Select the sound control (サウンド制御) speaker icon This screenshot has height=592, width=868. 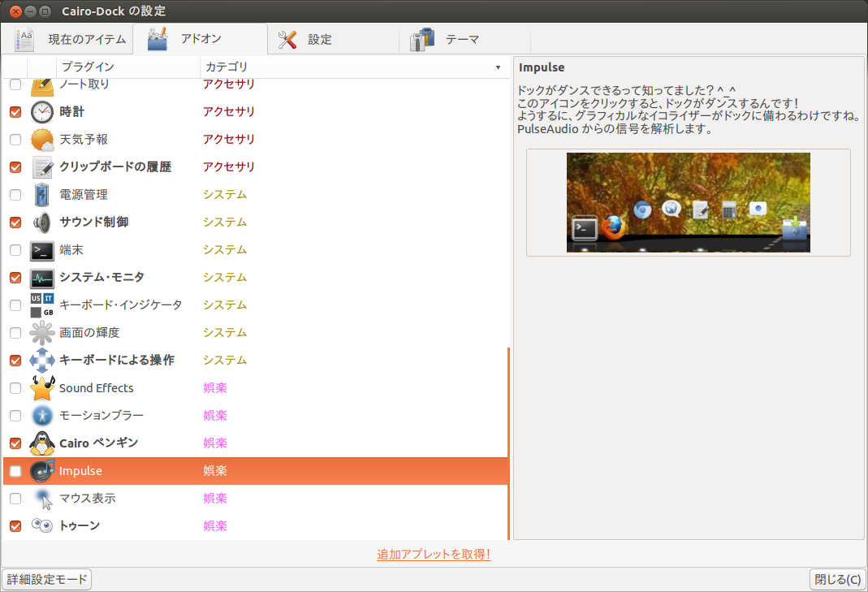(42, 223)
